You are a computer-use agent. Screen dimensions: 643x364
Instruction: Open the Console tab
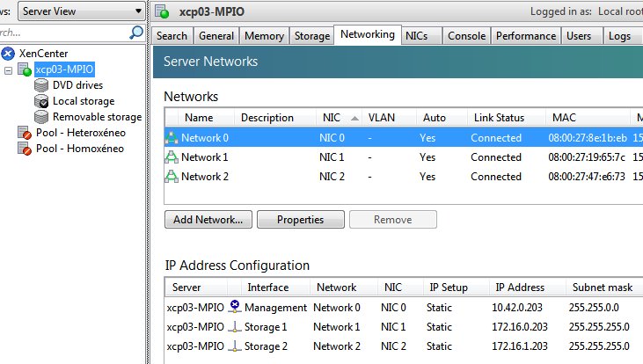tap(467, 36)
